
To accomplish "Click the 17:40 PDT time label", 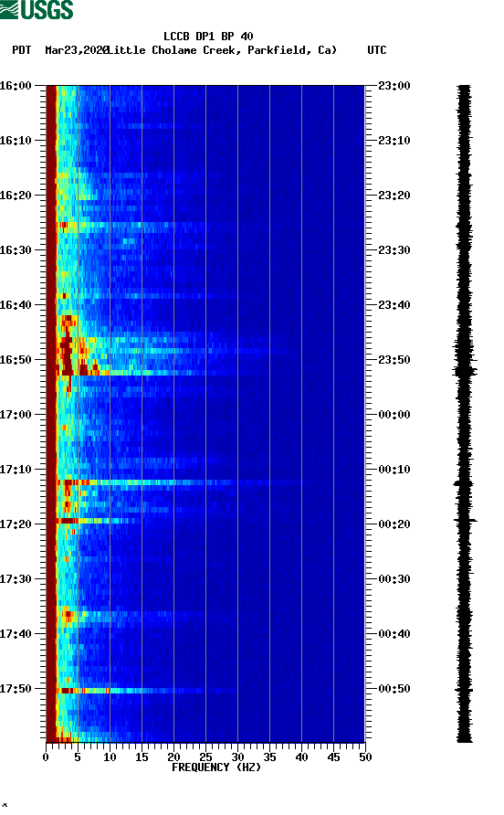I will [x=16, y=634].
